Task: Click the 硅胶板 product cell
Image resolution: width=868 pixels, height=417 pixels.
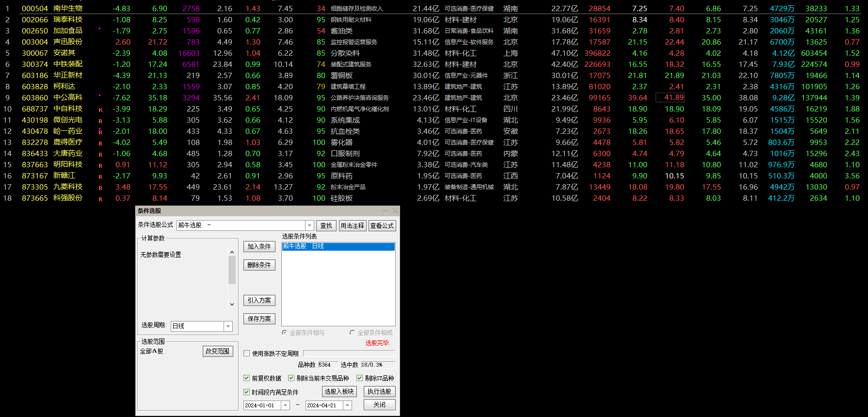Action: click(x=342, y=198)
